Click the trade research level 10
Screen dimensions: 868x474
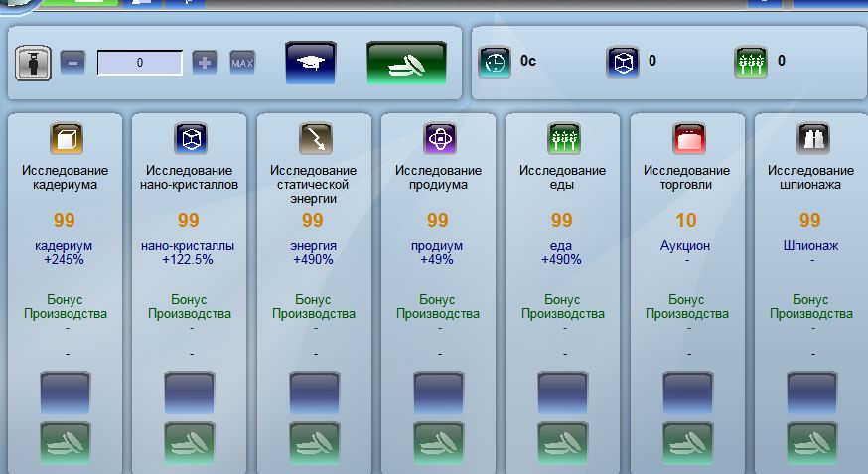[x=686, y=220]
